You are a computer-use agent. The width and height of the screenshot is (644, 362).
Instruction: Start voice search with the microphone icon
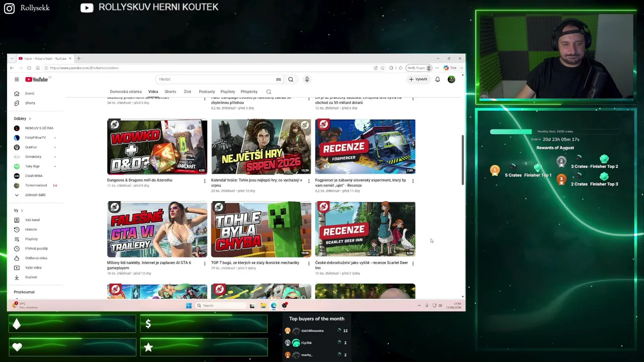(306, 79)
